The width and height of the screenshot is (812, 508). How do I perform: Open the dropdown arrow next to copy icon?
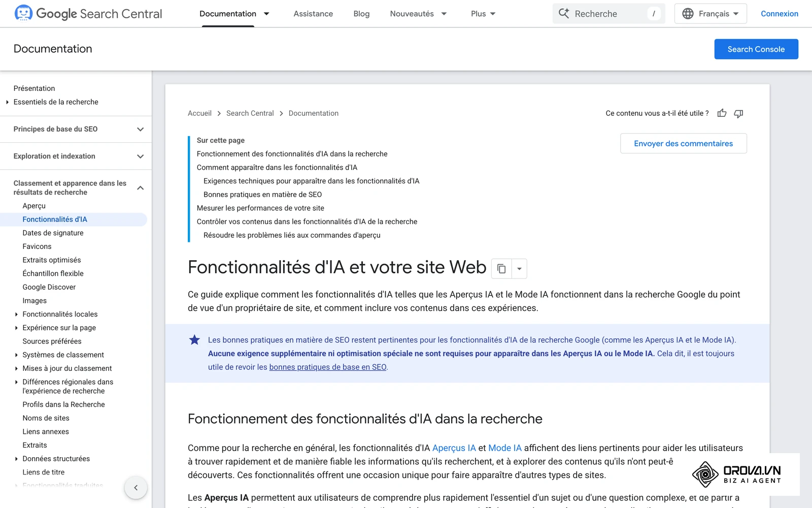(x=519, y=269)
